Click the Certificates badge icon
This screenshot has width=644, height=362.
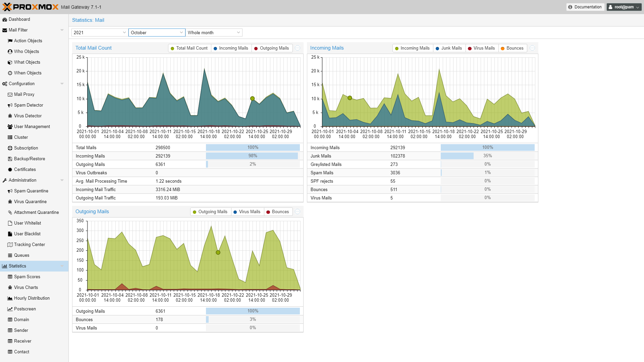10,170
